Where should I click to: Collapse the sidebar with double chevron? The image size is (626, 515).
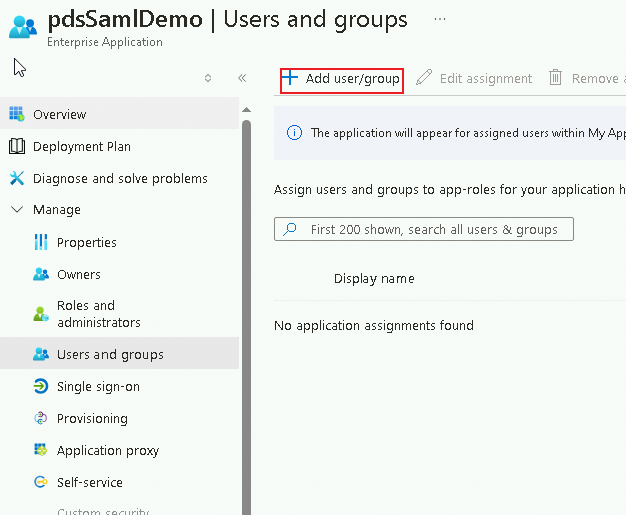242,78
